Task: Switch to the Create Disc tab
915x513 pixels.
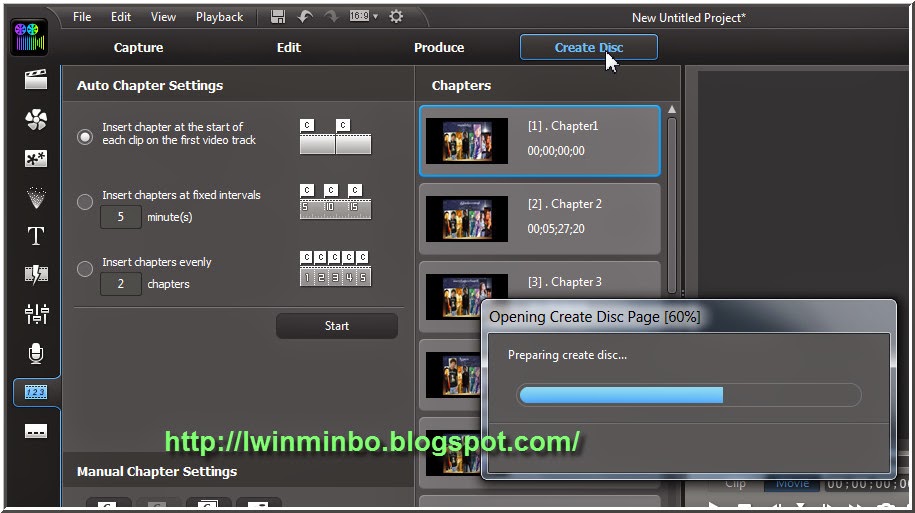Action: click(589, 47)
